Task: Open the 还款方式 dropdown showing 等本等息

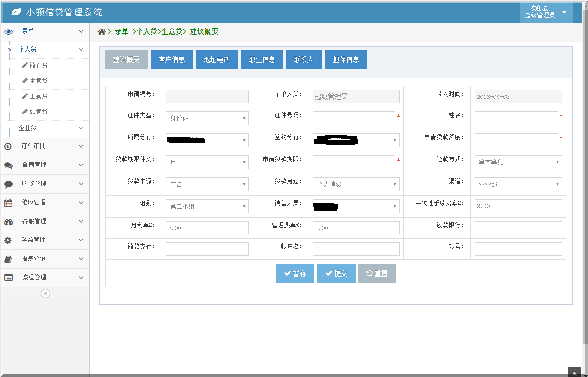Action: pyautogui.click(x=518, y=162)
